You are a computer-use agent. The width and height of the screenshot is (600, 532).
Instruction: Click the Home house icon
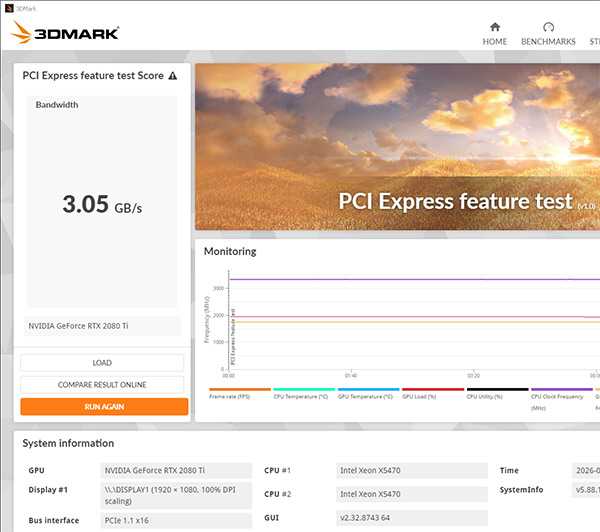tap(495, 27)
